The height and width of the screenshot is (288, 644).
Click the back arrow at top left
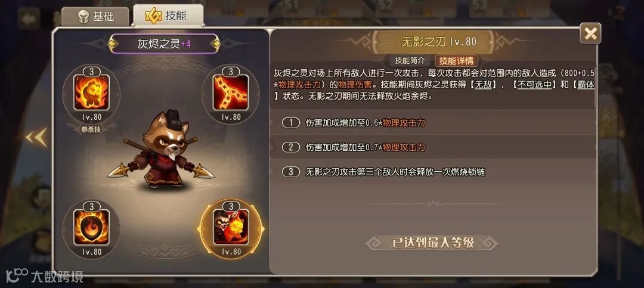point(29,18)
